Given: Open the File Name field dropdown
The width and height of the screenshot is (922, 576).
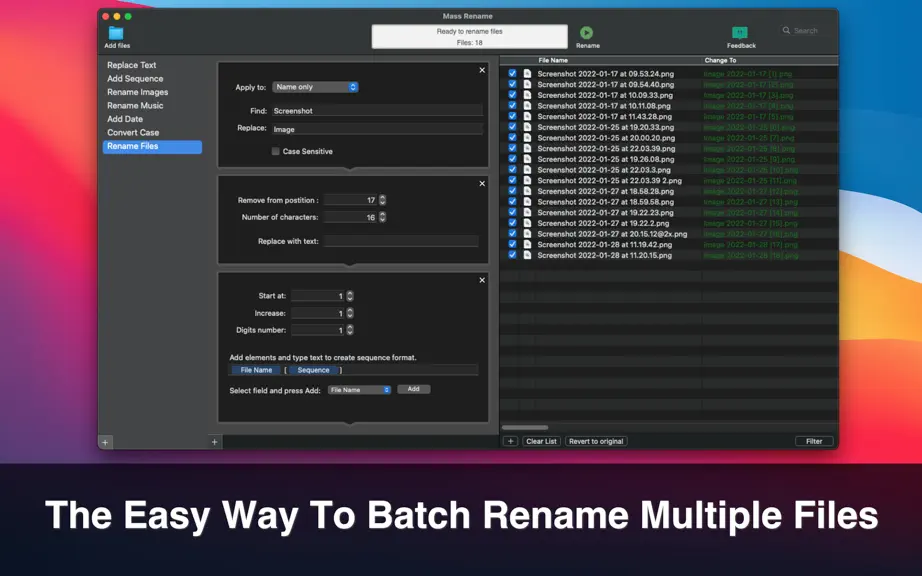Looking at the screenshot, I should (359, 390).
